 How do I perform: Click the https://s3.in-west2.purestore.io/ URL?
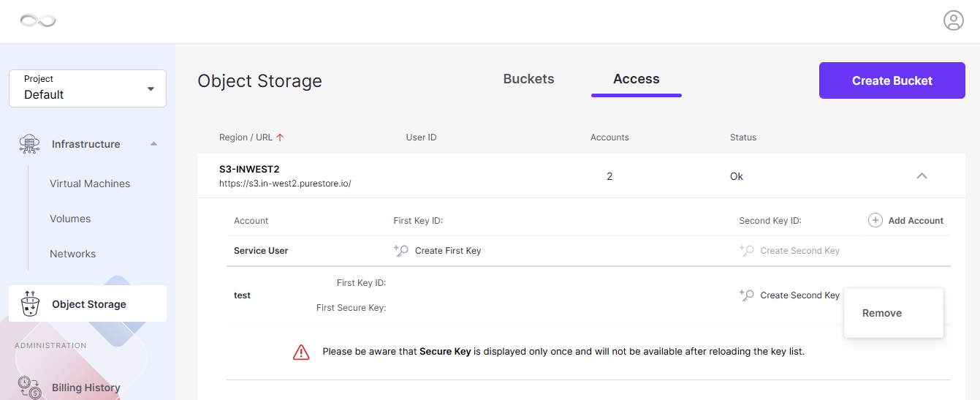click(285, 184)
